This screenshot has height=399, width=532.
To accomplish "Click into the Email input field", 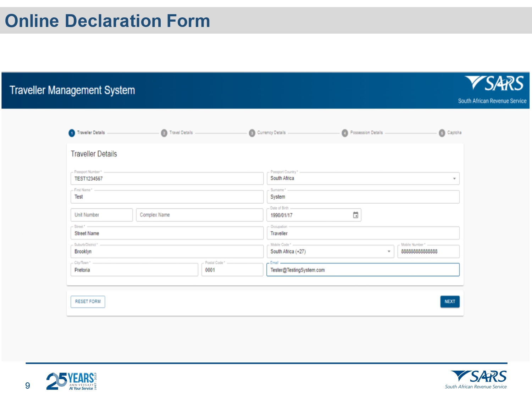I will point(362,270).
